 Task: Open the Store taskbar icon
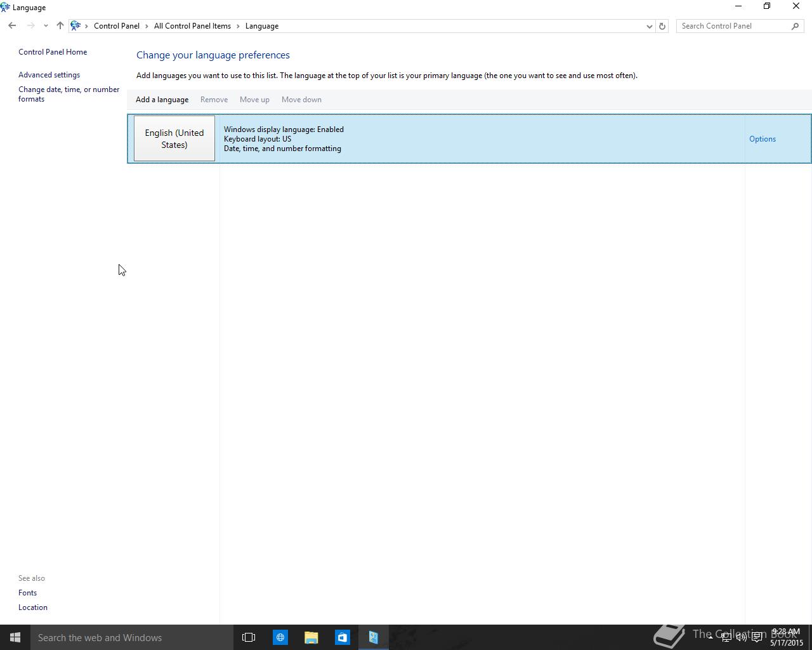342,637
